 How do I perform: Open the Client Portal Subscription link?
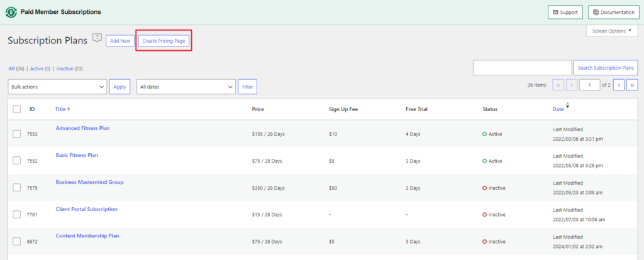click(x=86, y=209)
